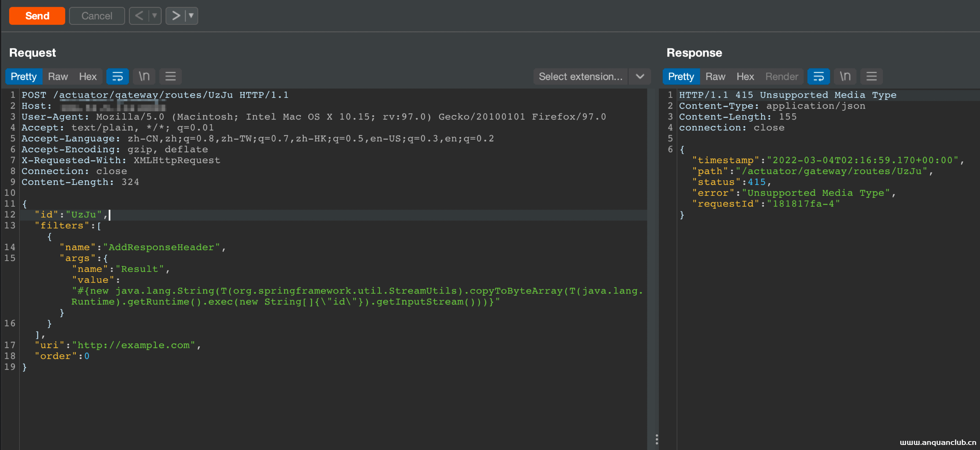Open the response hamburger options menu

point(871,76)
